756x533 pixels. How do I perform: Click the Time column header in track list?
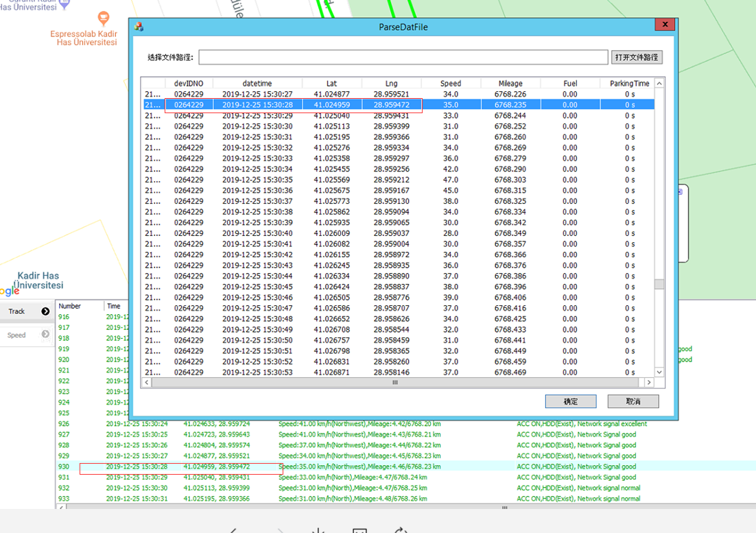coord(116,306)
